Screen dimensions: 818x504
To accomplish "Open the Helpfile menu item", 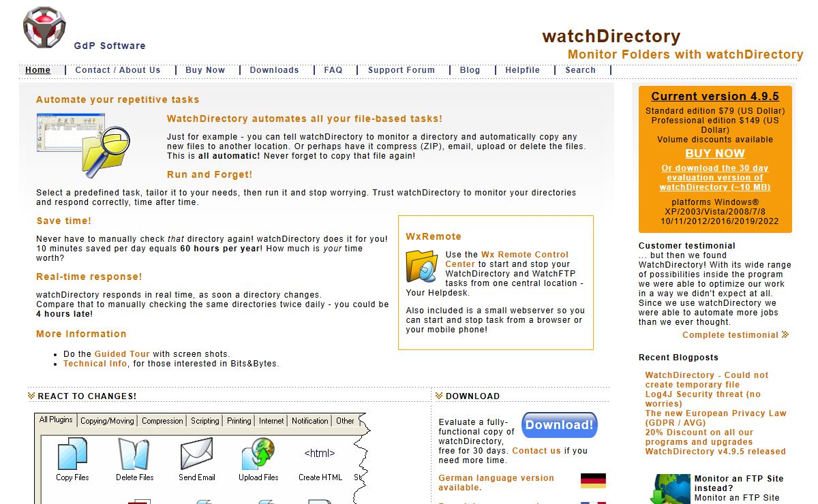I will click(523, 70).
